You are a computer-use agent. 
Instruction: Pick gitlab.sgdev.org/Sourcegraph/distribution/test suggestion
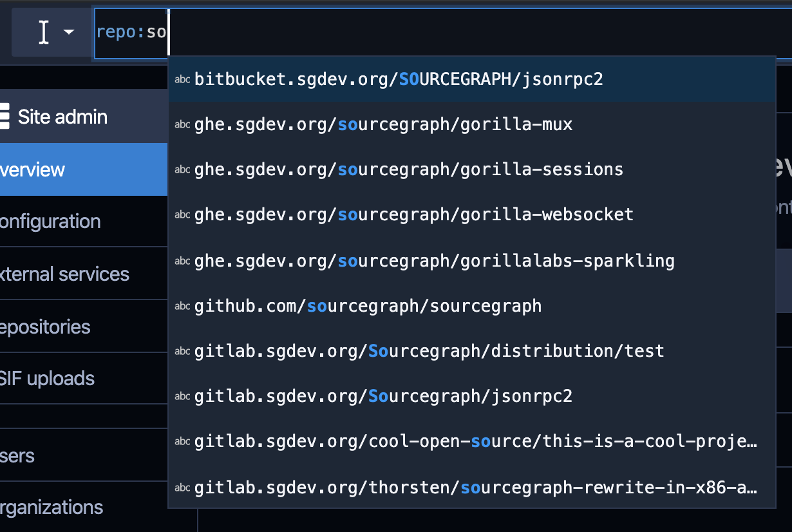(x=472, y=350)
